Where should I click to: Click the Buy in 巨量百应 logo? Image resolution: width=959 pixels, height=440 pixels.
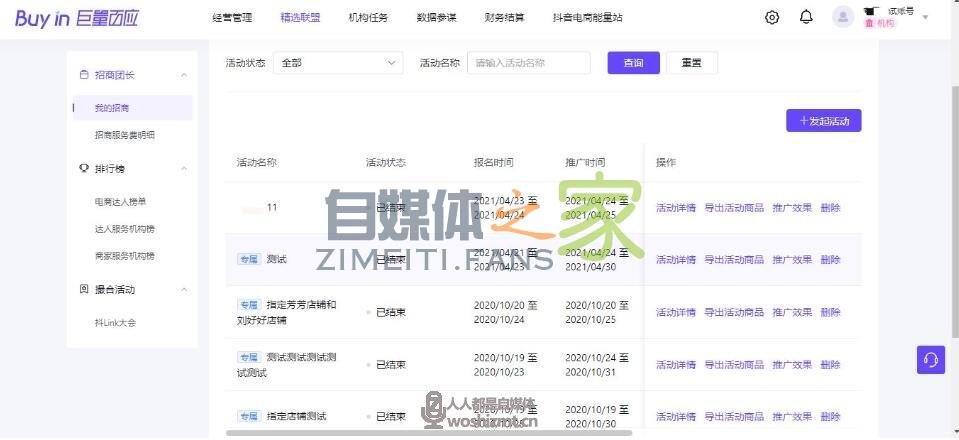coord(77,18)
